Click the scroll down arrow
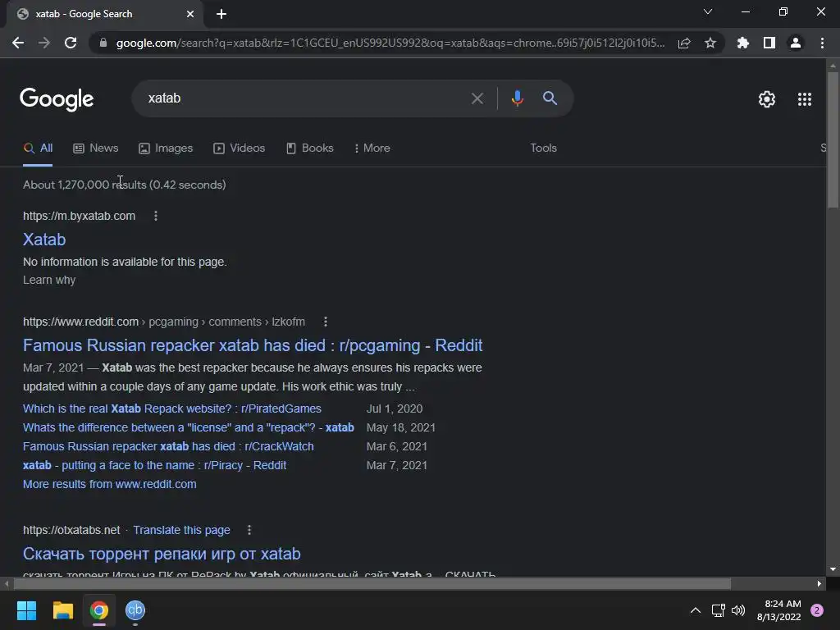Image resolution: width=840 pixels, height=630 pixels. (x=833, y=569)
